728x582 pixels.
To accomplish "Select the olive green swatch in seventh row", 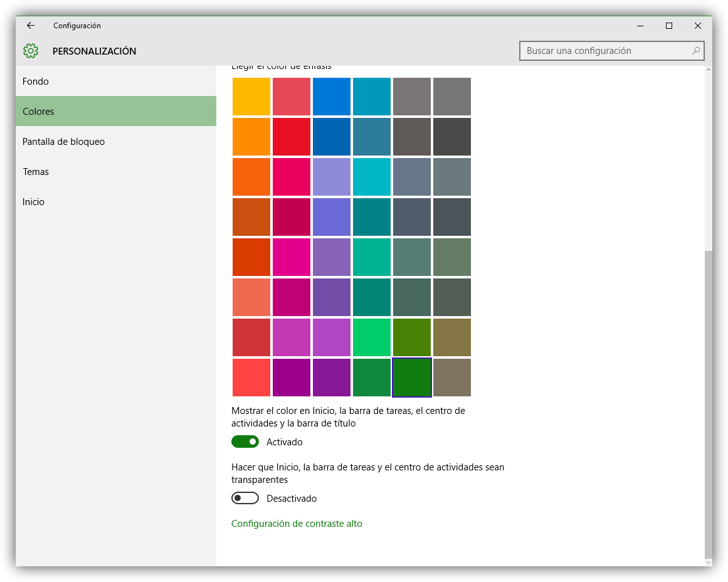I will (412, 337).
